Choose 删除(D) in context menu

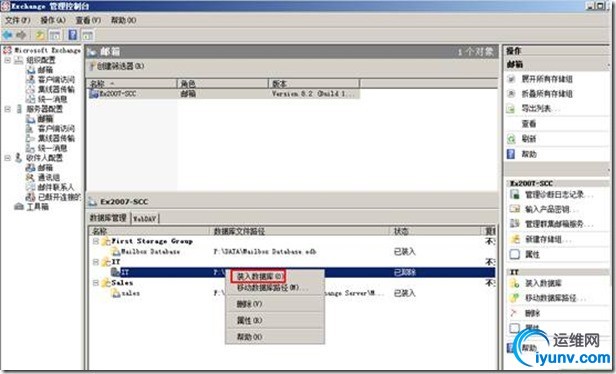pyautogui.click(x=274, y=304)
